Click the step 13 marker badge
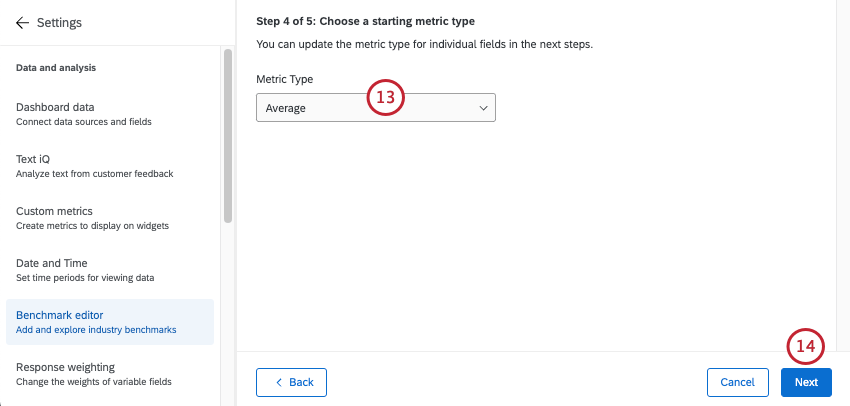Screen dimensions: 850x406 click(385, 97)
